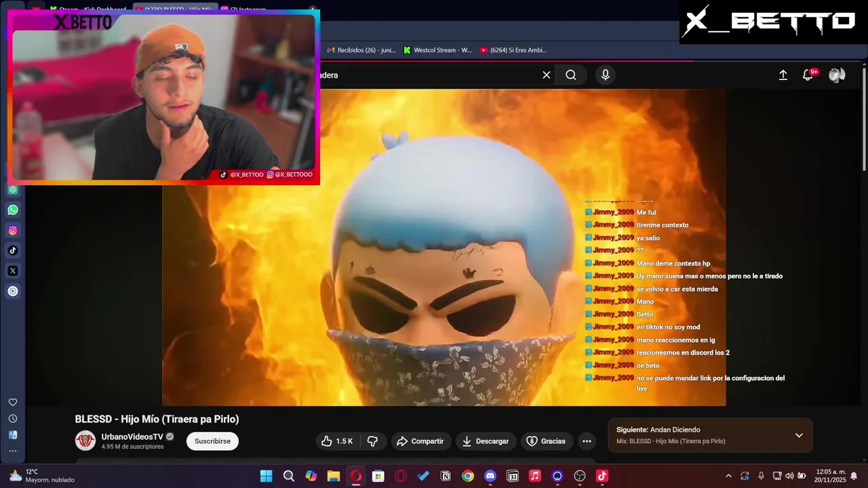Click chat message 'reacionesmos en discord los 2'
Screen dimensions: 868x488
click(x=683, y=353)
